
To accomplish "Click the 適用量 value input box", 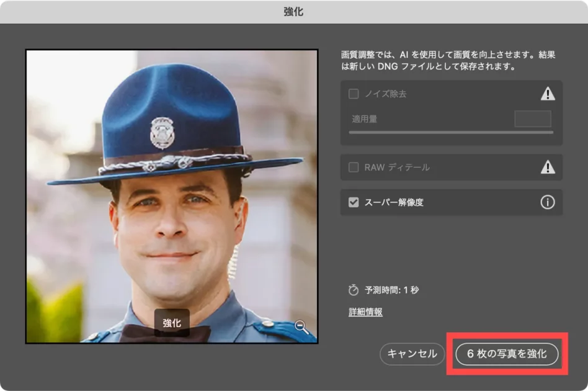I will [532, 119].
